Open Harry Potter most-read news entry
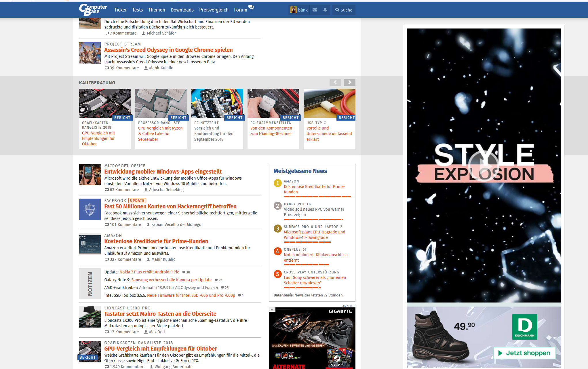 tap(314, 212)
